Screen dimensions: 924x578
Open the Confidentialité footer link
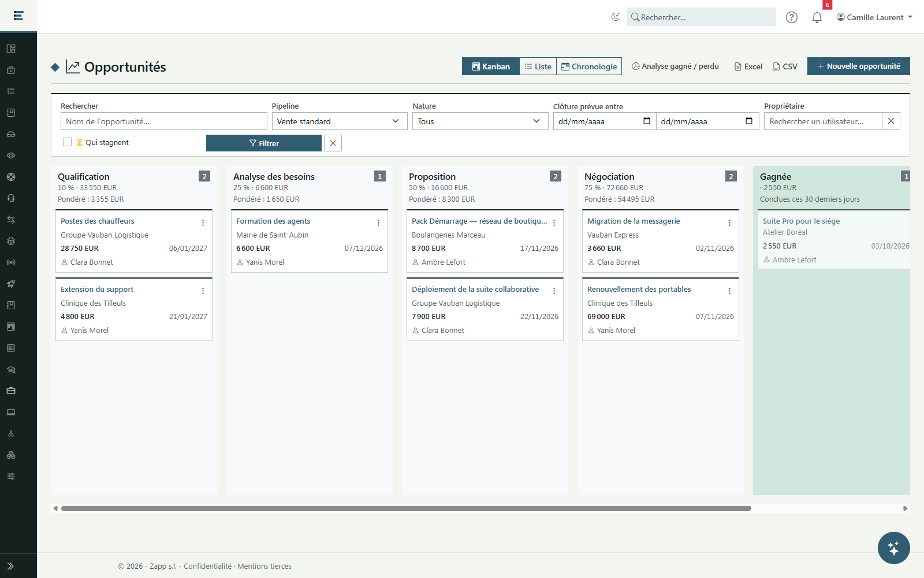208,566
